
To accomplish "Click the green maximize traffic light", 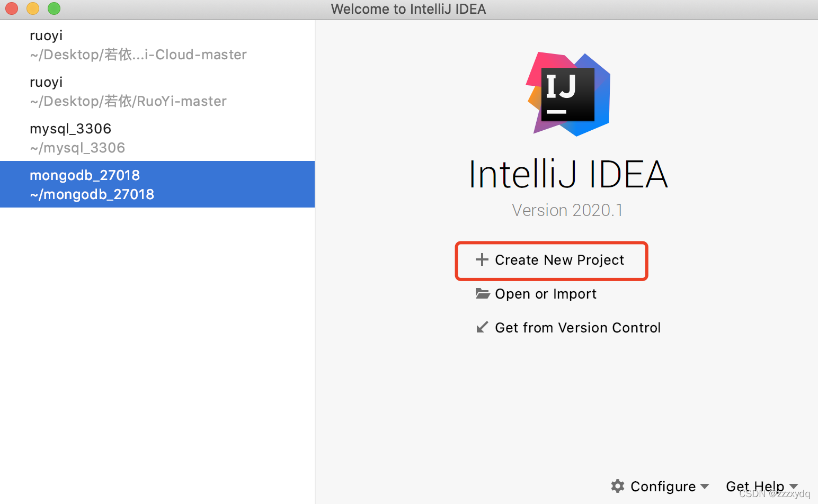I will click(x=53, y=8).
